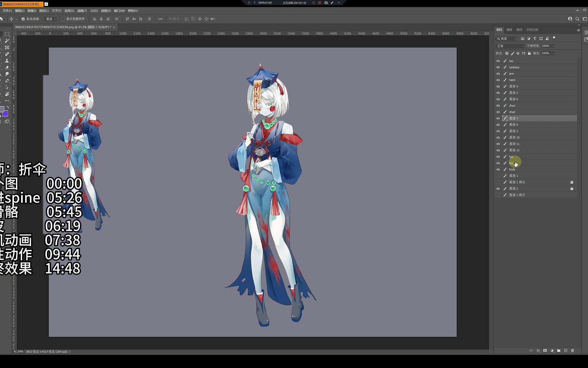Collapse panels with double-arrow icon
The height and width of the screenshot is (368, 588).
pyautogui.click(x=579, y=25)
